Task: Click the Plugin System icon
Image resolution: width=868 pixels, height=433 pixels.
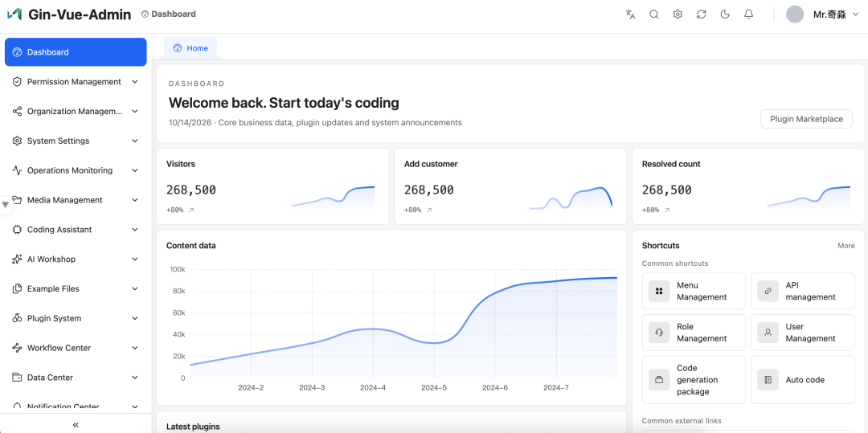Action: pyautogui.click(x=17, y=319)
